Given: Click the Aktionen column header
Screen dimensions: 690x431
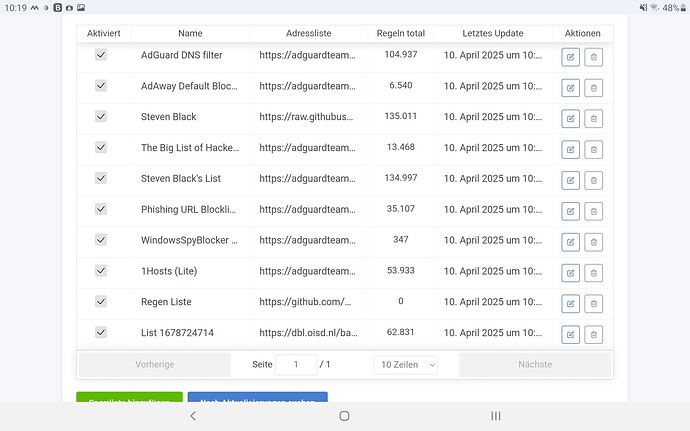Looking at the screenshot, I should point(582,33).
